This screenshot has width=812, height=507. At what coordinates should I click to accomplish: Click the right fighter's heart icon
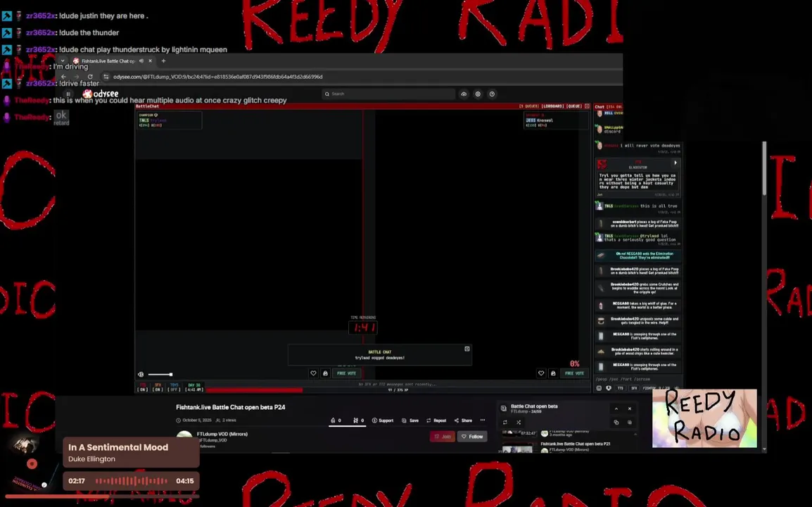pos(541,373)
